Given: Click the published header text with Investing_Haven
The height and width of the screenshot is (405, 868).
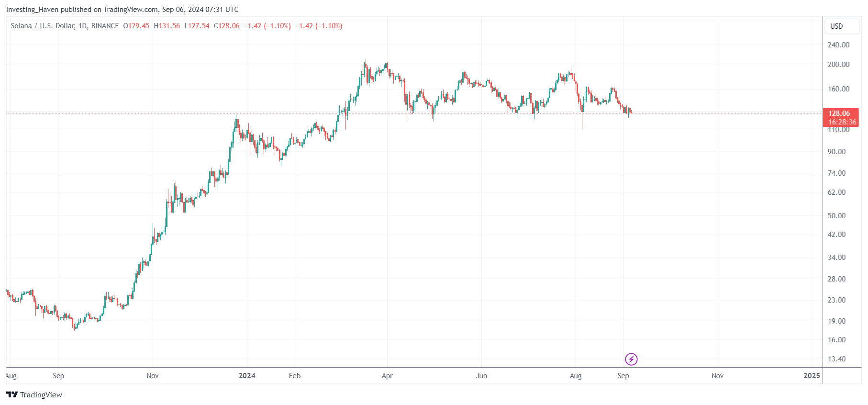Looking at the screenshot, I should coord(122,9).
